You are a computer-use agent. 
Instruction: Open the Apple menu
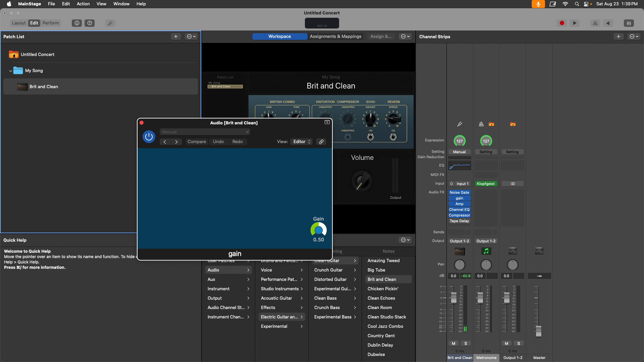click(x=9, y=4)
